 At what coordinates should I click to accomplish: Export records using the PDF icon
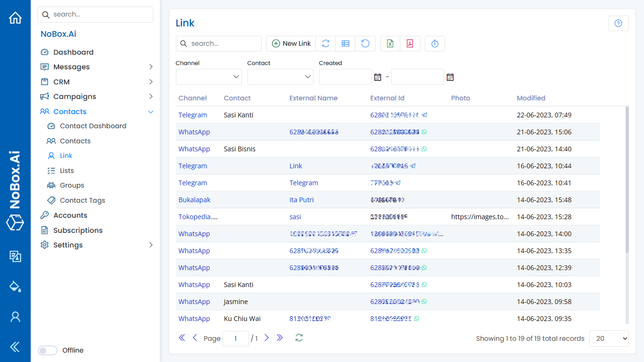[410, 43]
